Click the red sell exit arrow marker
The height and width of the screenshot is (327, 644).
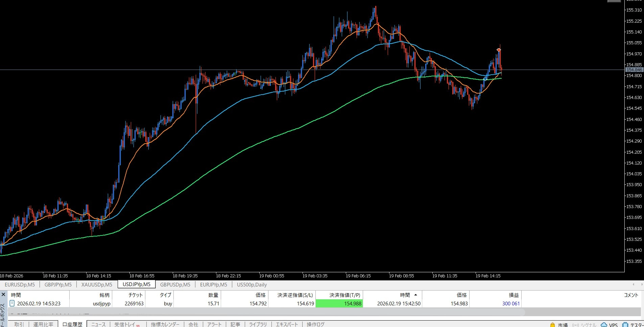pos(499,50)
